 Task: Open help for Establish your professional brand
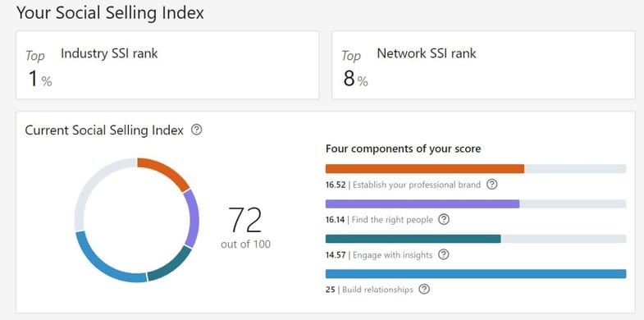tap(491, 185)
